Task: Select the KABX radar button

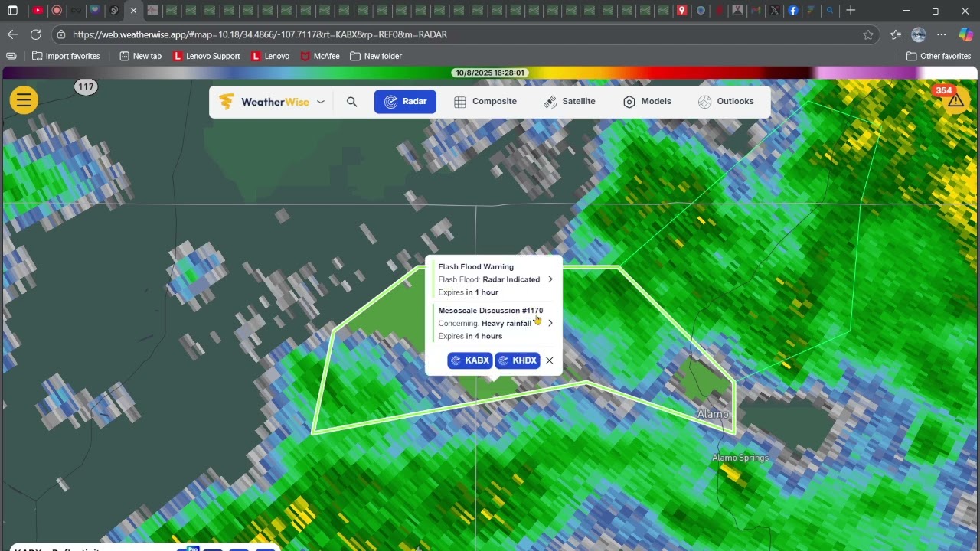Action: [469, 360]
